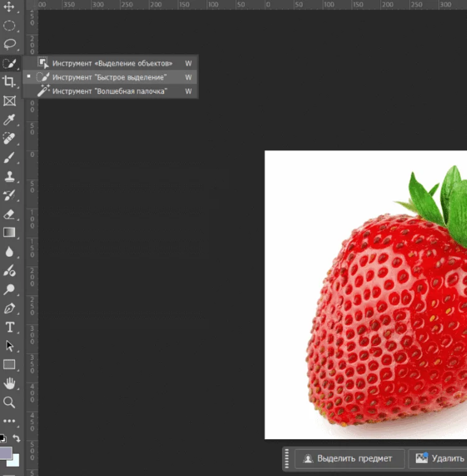Select the Crop tool

pyautogui.click(x=9, y=82)
